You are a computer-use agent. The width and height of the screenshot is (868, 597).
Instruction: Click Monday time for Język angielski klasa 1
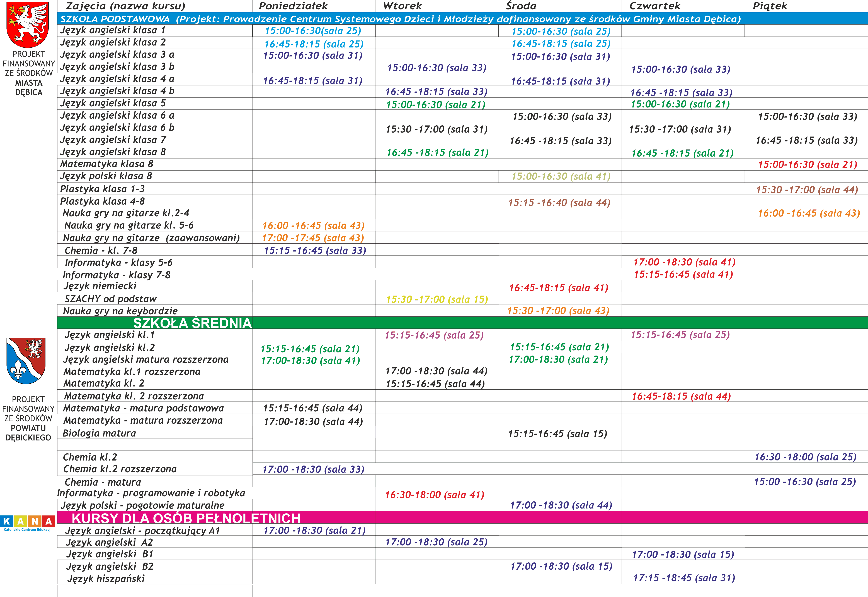[x=313, y=31]
